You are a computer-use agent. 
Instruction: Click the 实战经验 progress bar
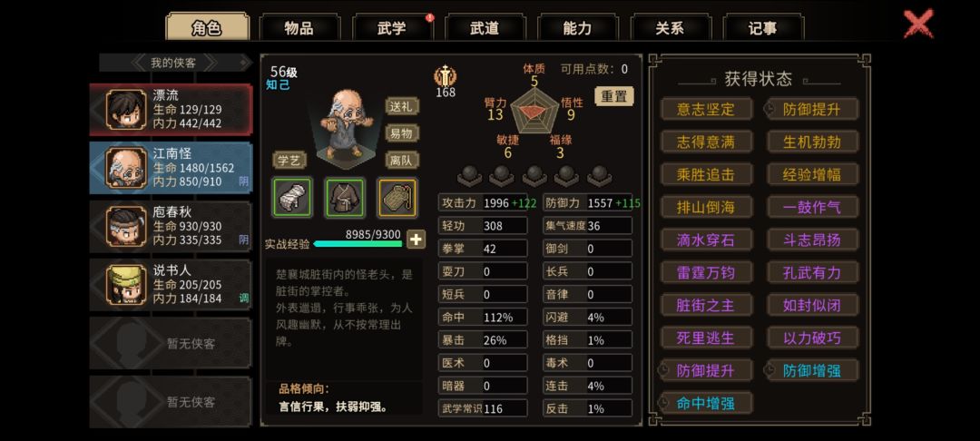click(x=358, y=243)
